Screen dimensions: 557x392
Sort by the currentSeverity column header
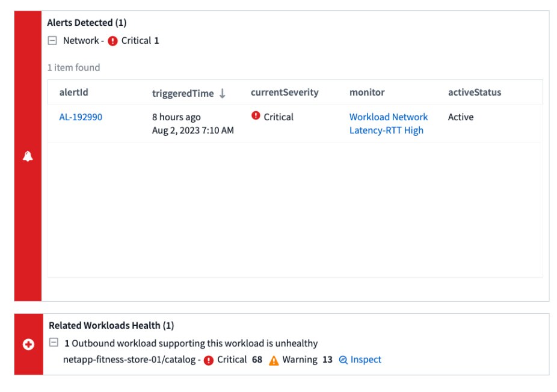[x=285, y=93]
